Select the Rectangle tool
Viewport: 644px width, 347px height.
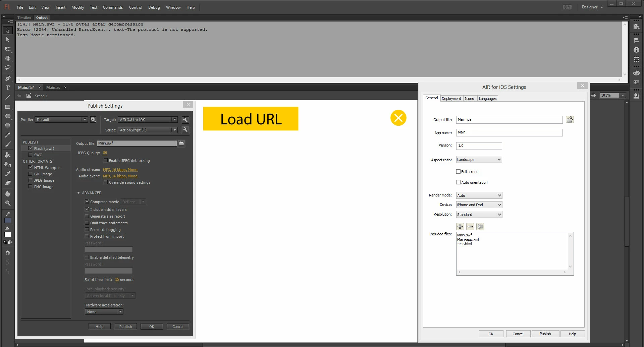pos(7,107)
